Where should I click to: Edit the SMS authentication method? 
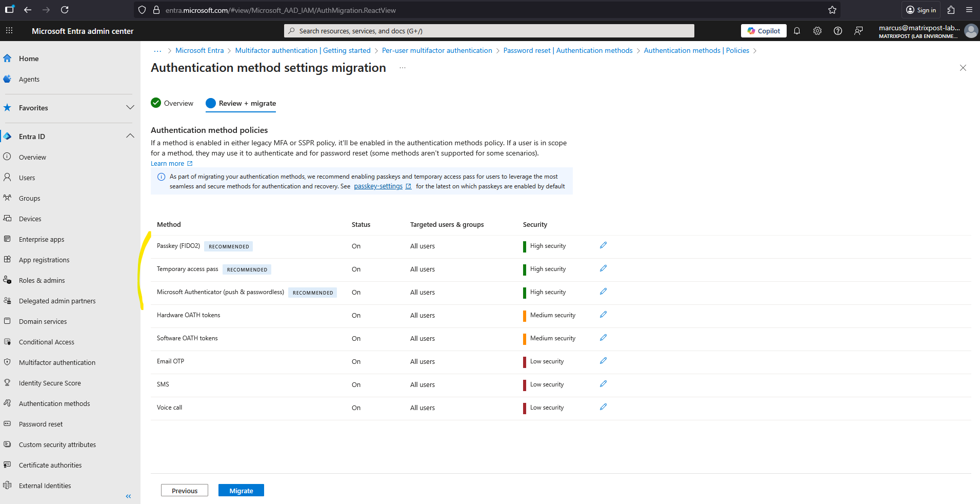coord(603,384)
